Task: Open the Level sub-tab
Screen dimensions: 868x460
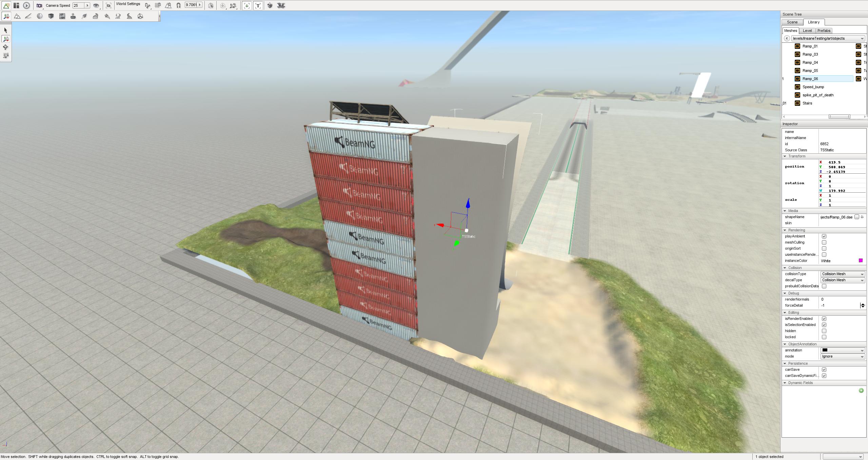Action: 807,31
